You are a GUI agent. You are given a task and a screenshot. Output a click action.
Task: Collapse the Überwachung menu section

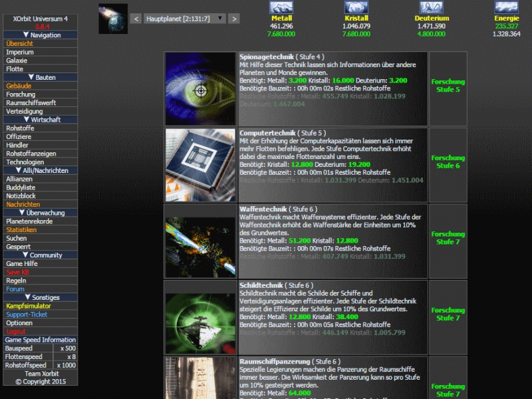click(x=41, y=213)
